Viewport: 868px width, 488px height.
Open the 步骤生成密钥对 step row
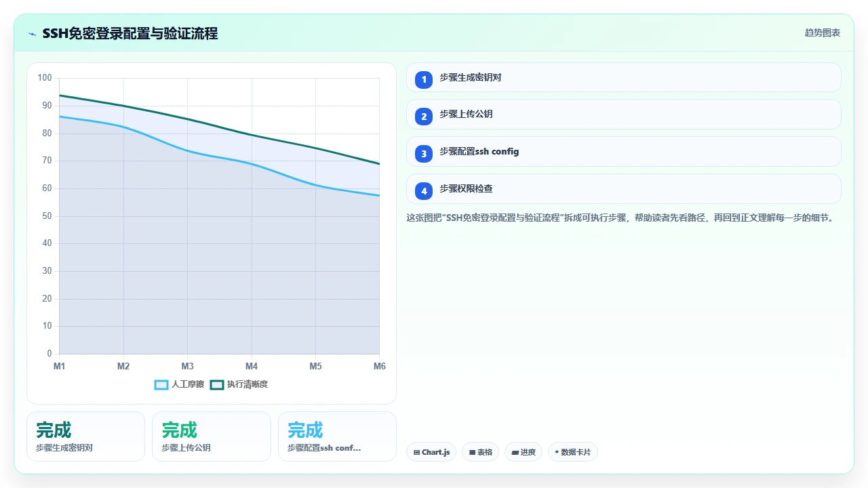623,77
